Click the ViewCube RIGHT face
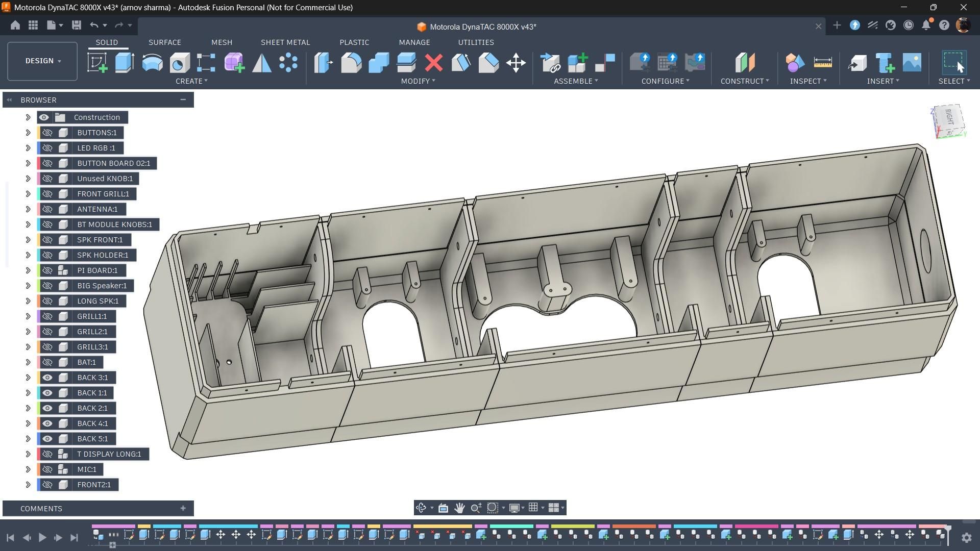Viewport: 980px width, 551px height. (949, 117)
